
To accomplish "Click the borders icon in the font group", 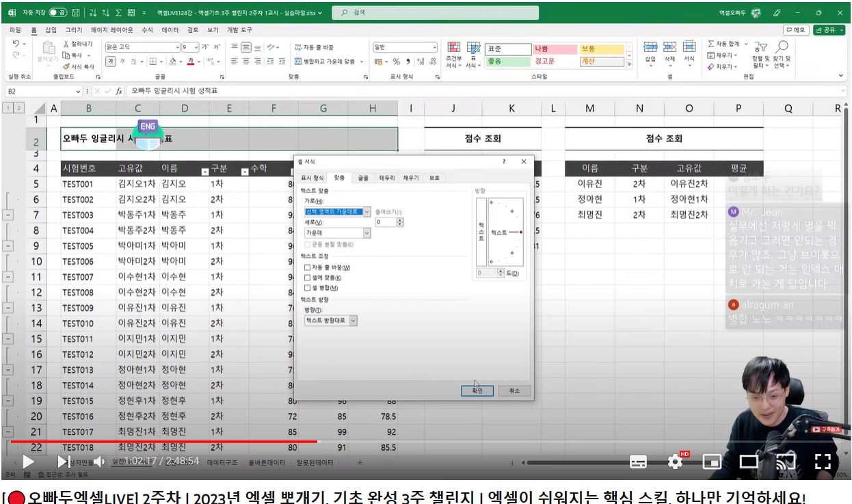I will tap(152, 61).
